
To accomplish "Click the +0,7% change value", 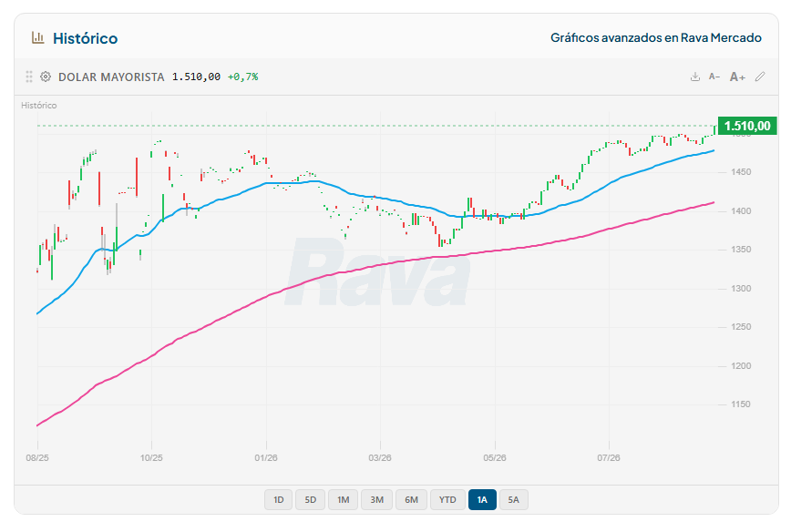I will click(x=242, y=77).
